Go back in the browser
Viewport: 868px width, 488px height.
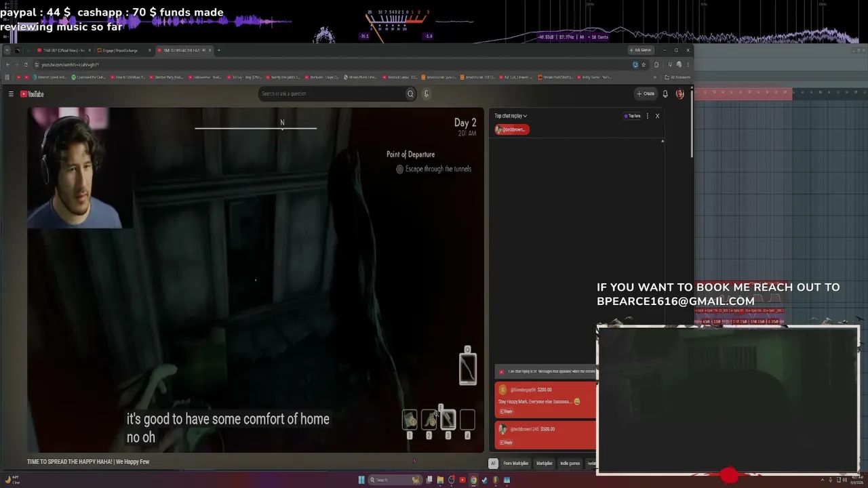pyautogui.click(x=7, y=64)
